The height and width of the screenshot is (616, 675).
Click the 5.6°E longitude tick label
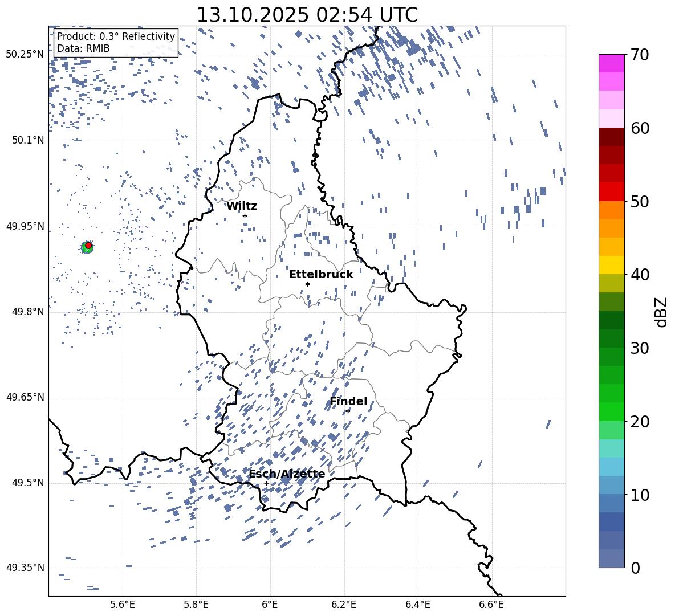(123, 605)
